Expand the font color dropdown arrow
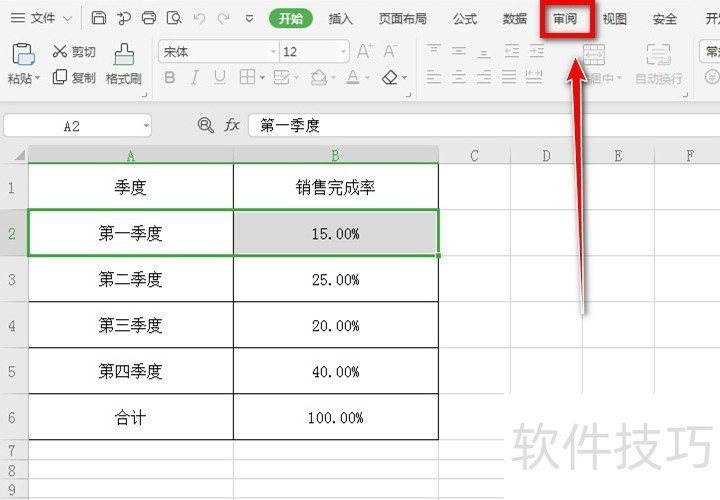Image resolution: width=720 pixels, height=500 pixels. 367,78
